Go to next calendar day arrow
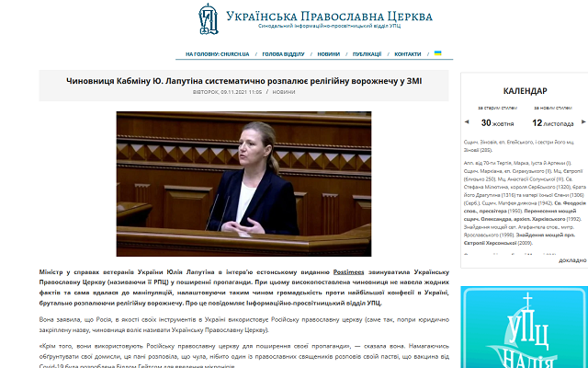The image size is (588, 368). [x=583, y=121]
